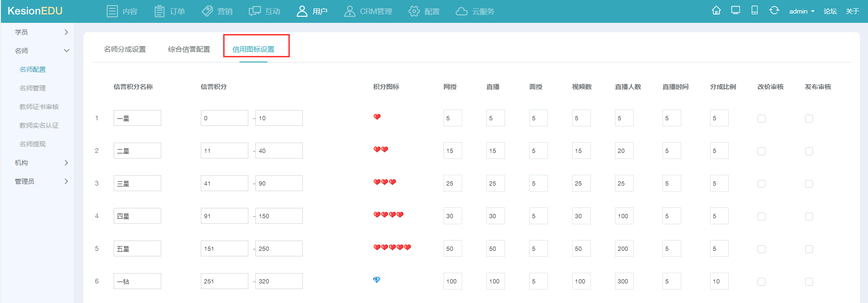Image resolution: width=868 pixels, height=303 pixels.
Task: Open the 云服务 cloud services menu
Action: (x=475, y=11)
